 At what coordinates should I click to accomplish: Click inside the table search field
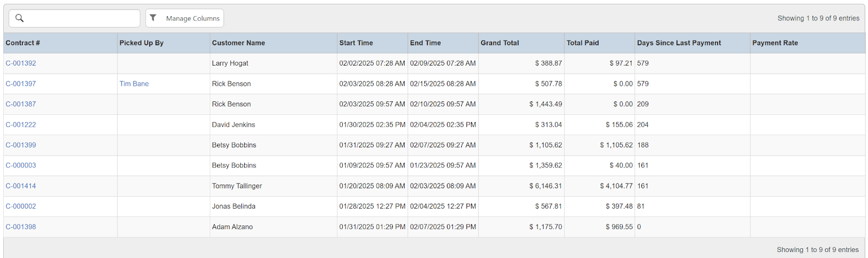pyautogui.click(x=81, y=18)
